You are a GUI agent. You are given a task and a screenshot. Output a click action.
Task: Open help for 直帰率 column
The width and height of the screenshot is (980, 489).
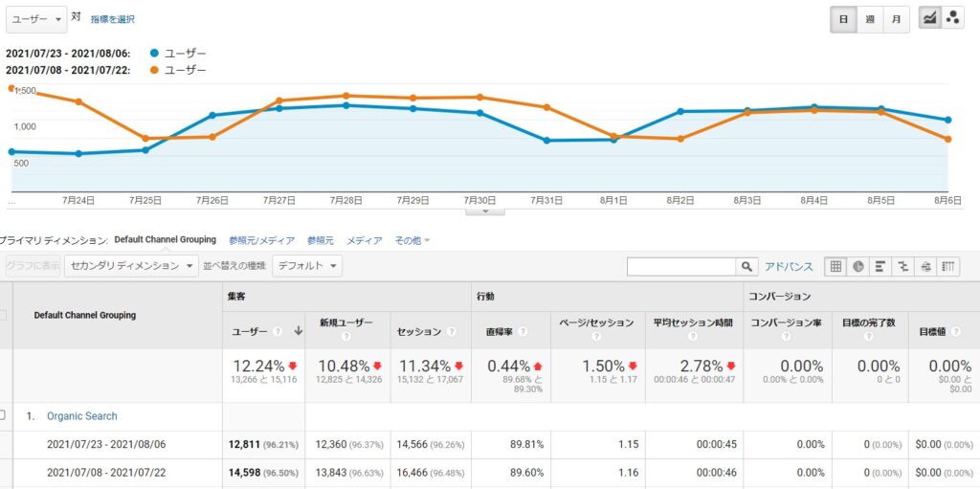[523, 332]
